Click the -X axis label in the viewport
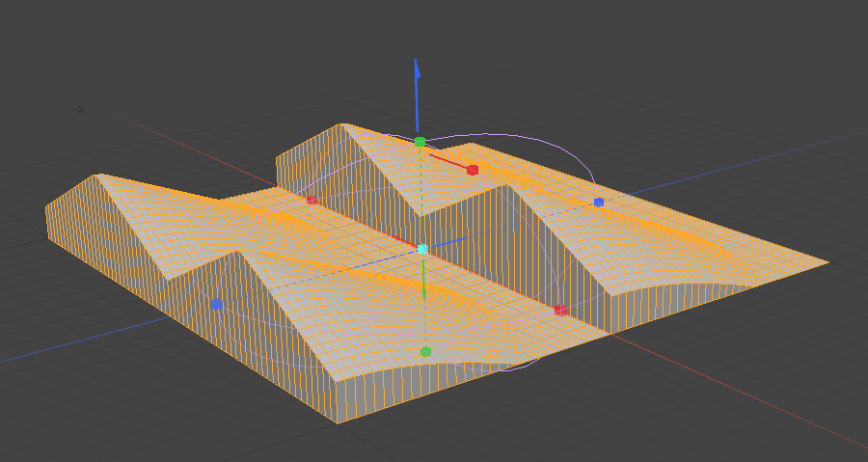Image resolution: width=868 pixels, height=462 pixels. click(x=79, y=109)
